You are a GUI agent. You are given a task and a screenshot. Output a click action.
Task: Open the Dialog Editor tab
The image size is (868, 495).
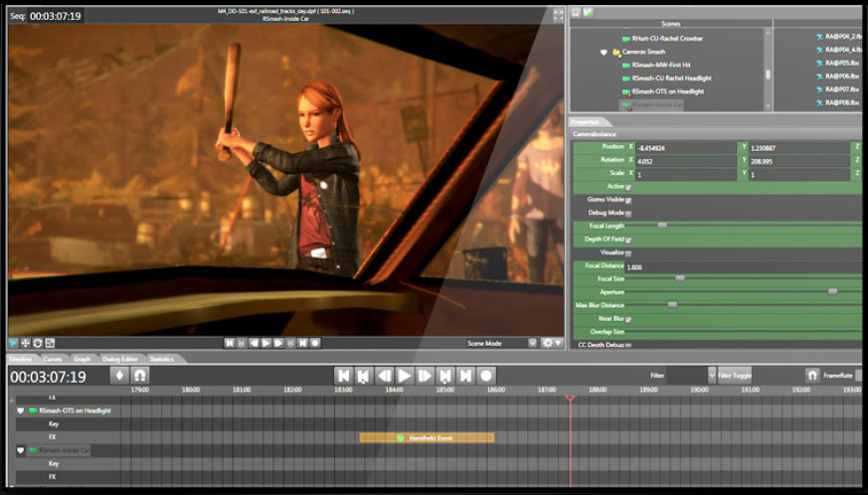click(119, 359)
